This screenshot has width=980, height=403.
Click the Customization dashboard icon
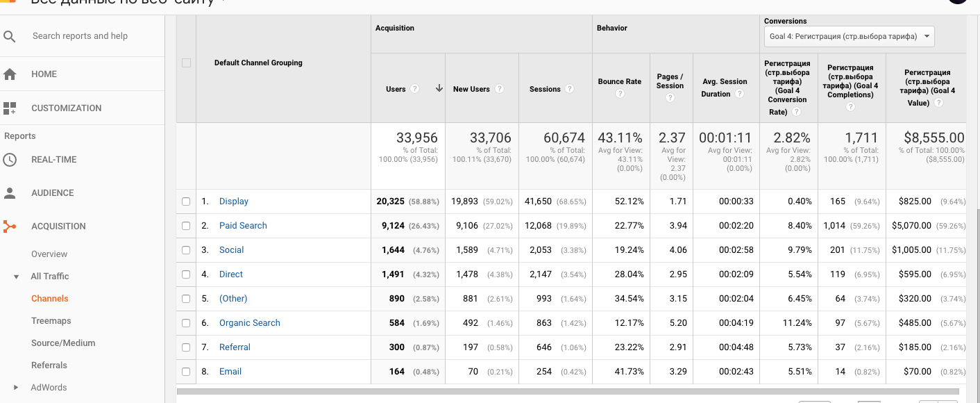coord(10,108)
